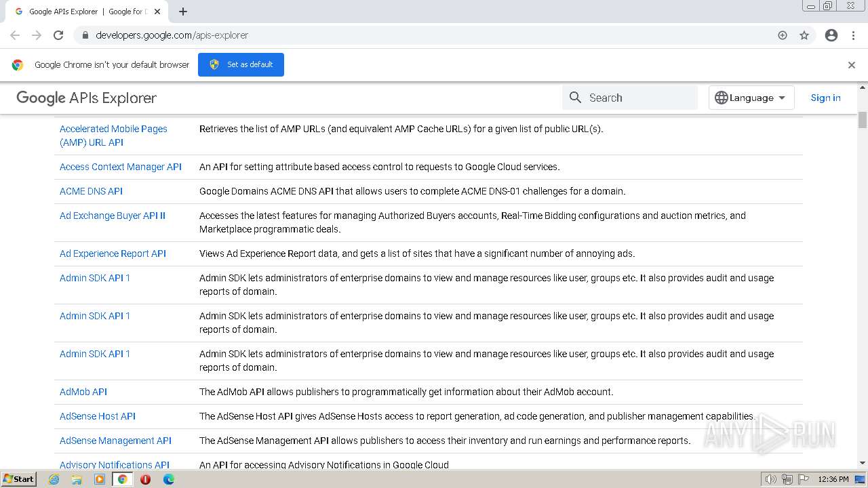Open Advisory Notifications API link

115,465
